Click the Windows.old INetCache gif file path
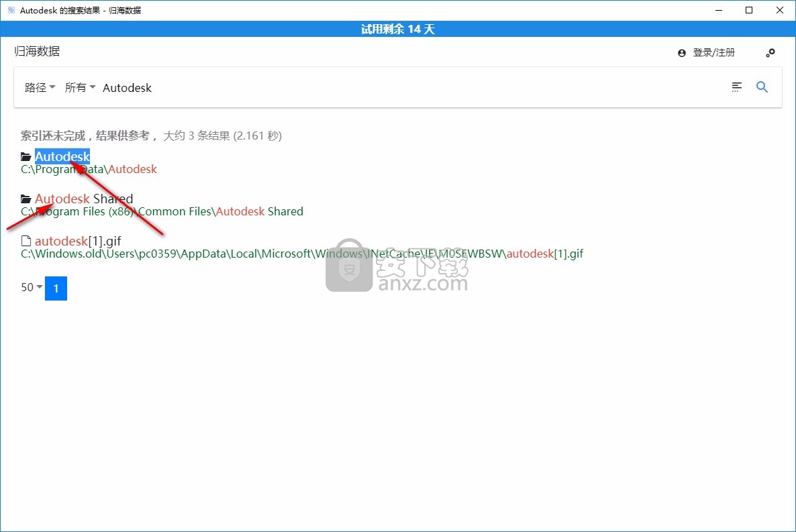Screen dimensions: 796x532 tap(302, 254)
